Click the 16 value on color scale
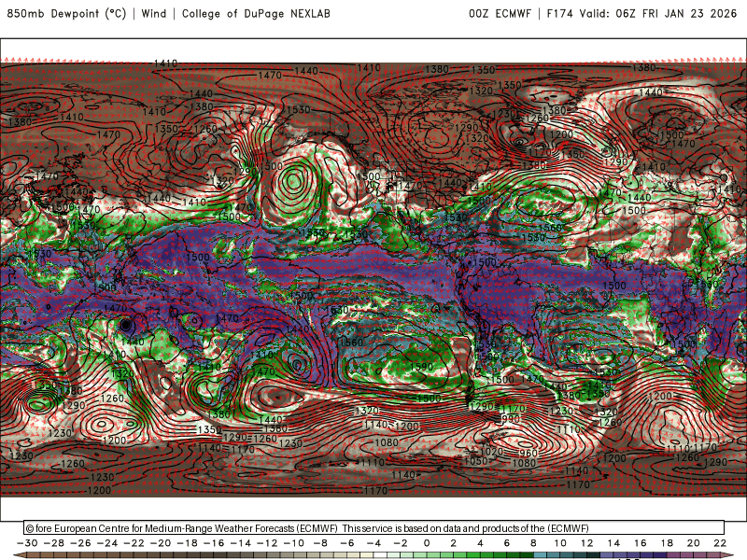 640,543
